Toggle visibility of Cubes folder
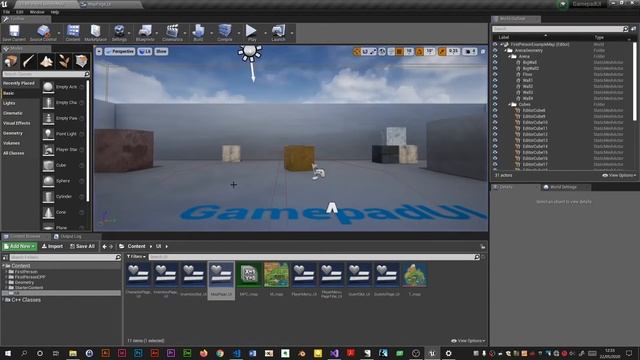This screenshot has height=360, width=640. pyautogui.click(x=495, y=104)
